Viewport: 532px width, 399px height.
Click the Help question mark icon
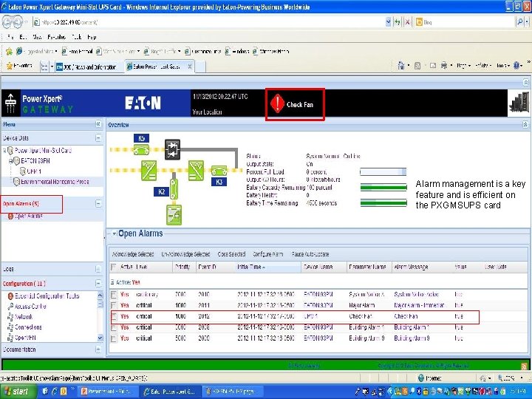pyautogui.click(x=516, y=66)
